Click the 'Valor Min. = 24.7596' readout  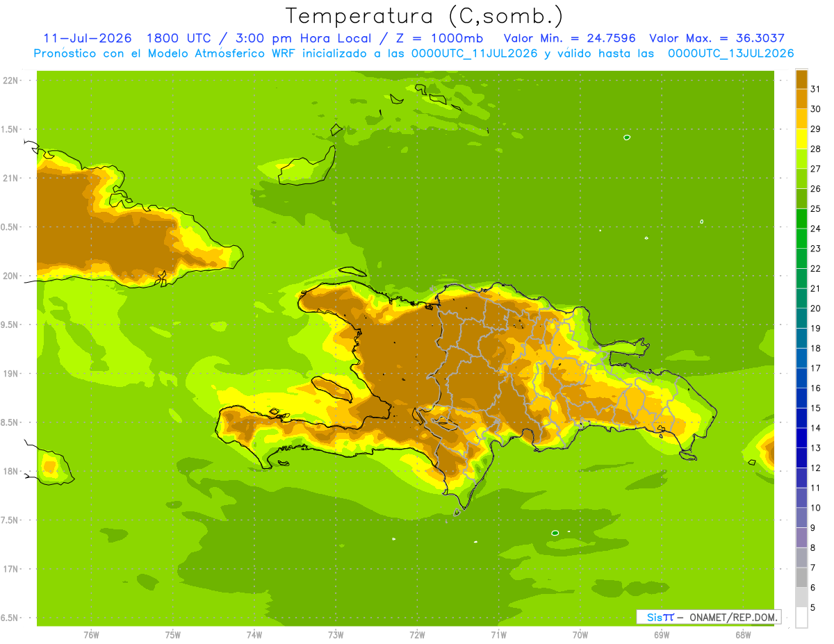569,38
